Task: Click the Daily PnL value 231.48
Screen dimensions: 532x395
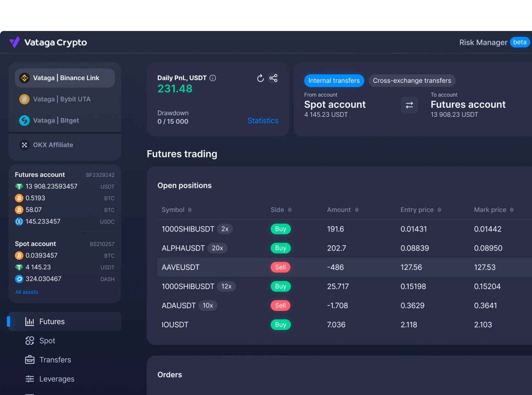Action: [175, 89]
